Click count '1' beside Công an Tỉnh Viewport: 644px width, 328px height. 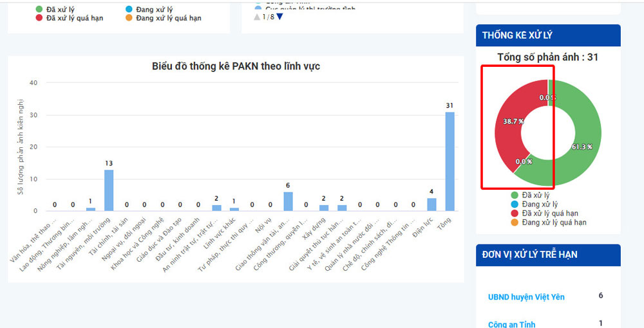pos(601,323)
